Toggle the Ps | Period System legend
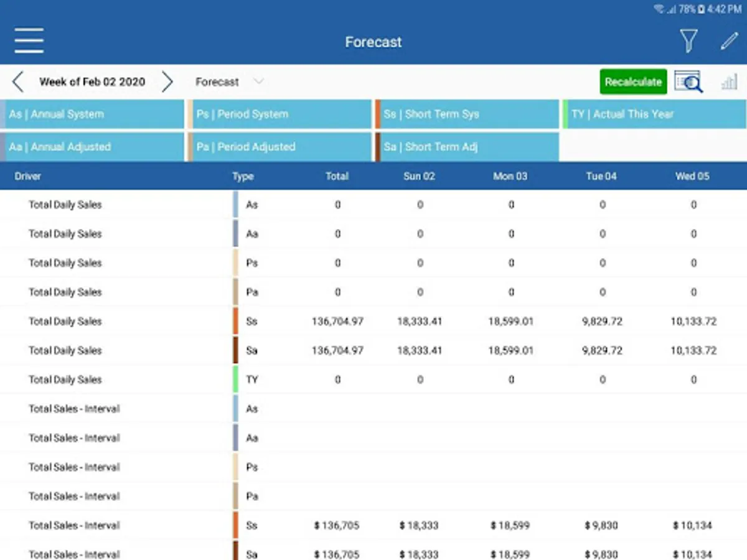The image size is (747, 560). click(x=280, y=114)
